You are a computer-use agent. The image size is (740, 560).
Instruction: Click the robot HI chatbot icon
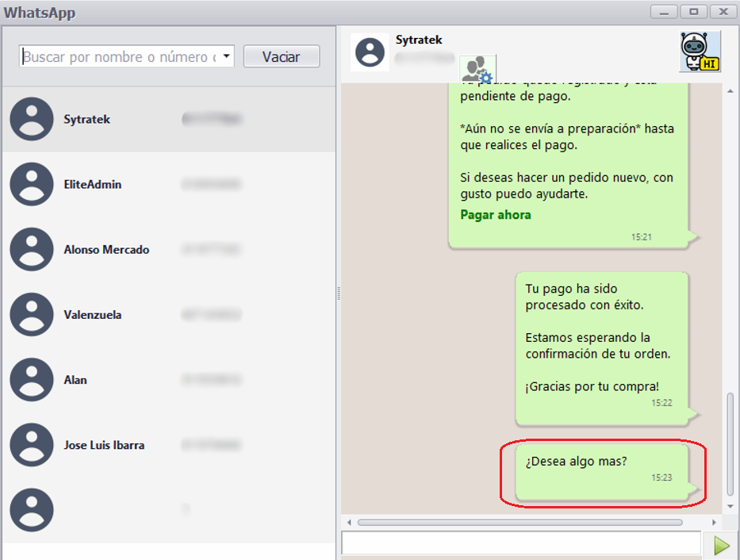point(700,52)
